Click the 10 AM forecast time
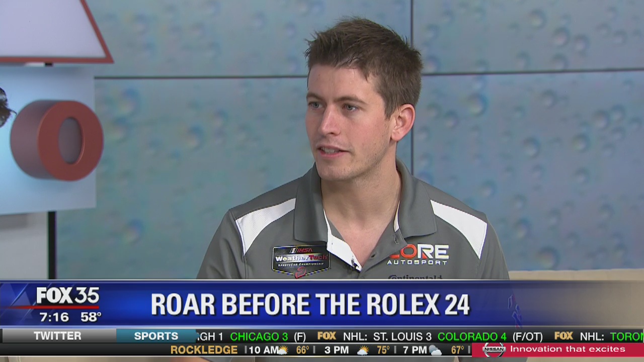The width and height of the screenshot is (644, 362). (x=263, y=350)
